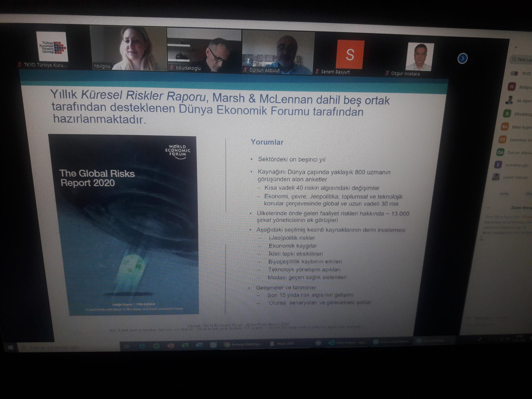Screen dimensions: 532x399
Task: Select Levent Pelesen in participants list
Action: [515, 177]
